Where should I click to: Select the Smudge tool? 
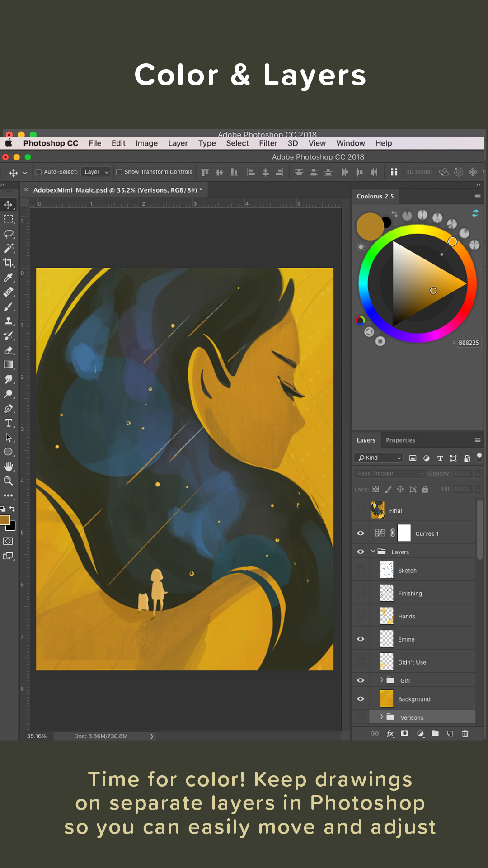[x=8, y=379]
